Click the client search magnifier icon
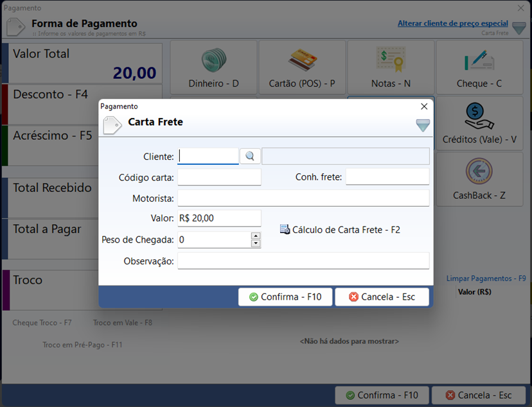This screenshot has width=532, height=407. pos(250,156)
